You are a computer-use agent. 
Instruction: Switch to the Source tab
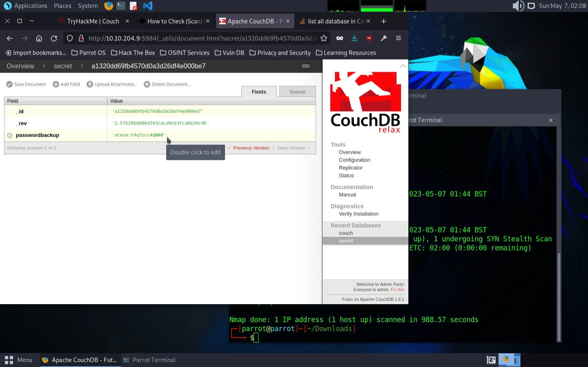click(x=297, y=92)
